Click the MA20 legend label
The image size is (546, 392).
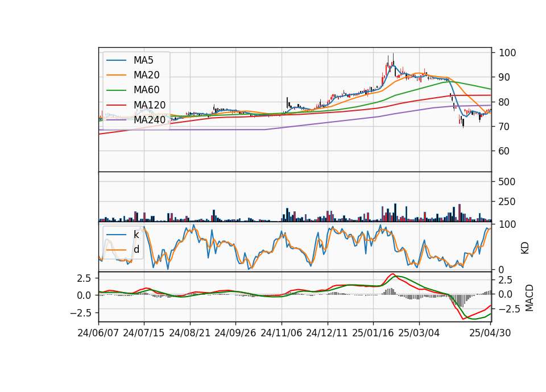147,75
